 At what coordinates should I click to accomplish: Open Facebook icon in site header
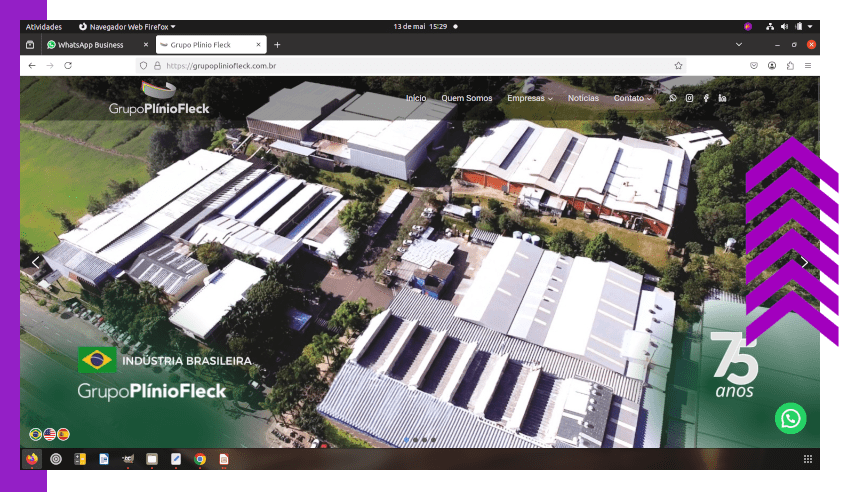(x=706, y=98)
